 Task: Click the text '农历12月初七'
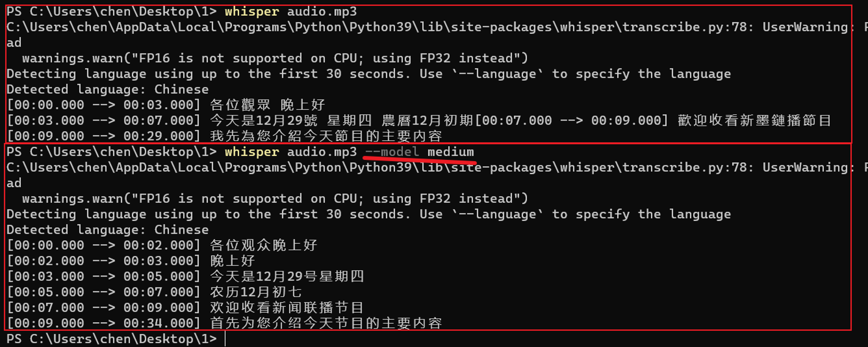[256, 292]
